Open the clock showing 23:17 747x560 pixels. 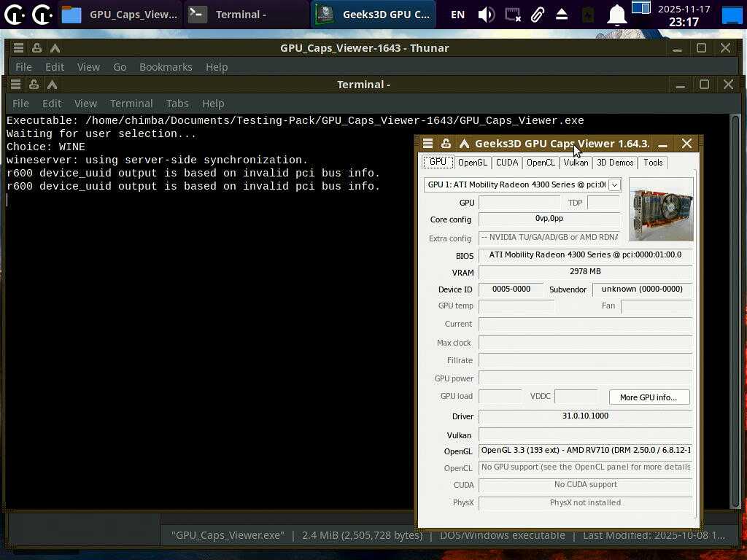pos(684,15)
